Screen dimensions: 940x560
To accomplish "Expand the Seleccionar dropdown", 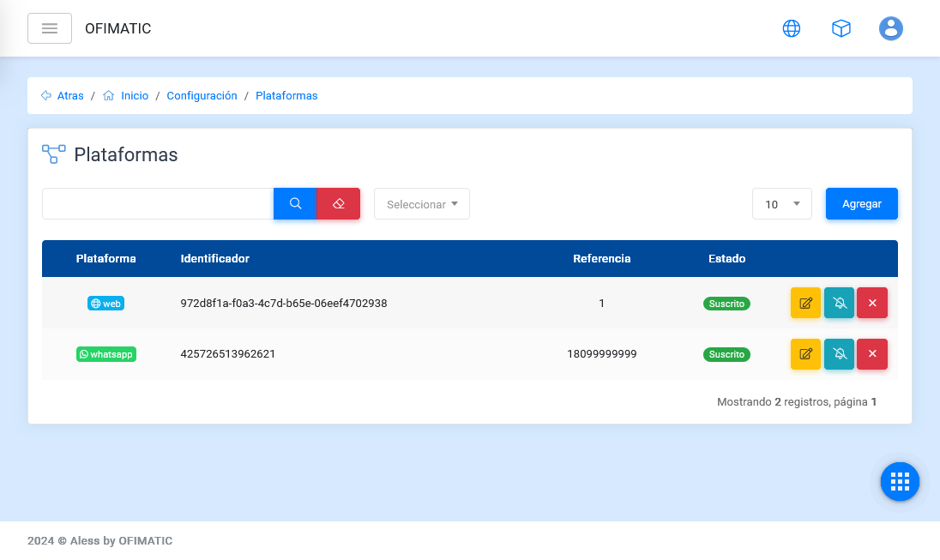I will [422, 204].
